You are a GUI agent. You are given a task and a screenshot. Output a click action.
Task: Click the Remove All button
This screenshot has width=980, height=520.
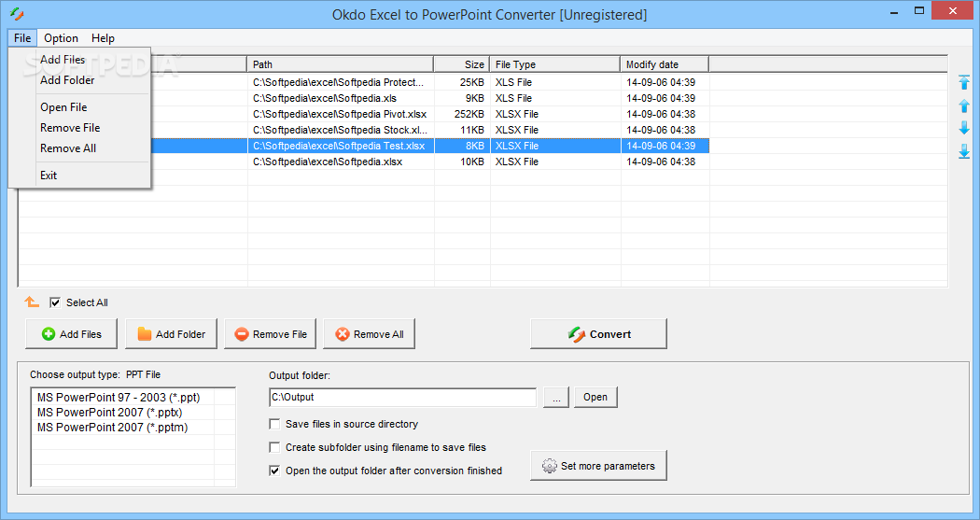(370, 334)
